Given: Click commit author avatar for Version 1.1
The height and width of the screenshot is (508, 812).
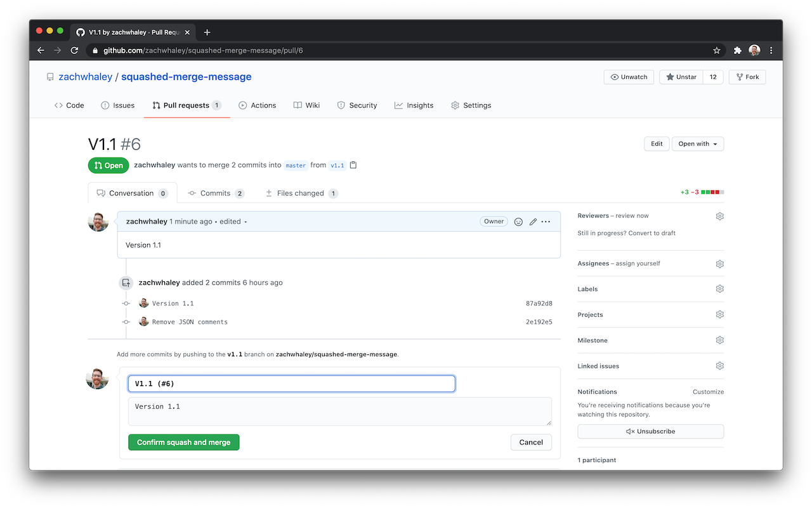Looking at the screenshot, I should [144, 303].
